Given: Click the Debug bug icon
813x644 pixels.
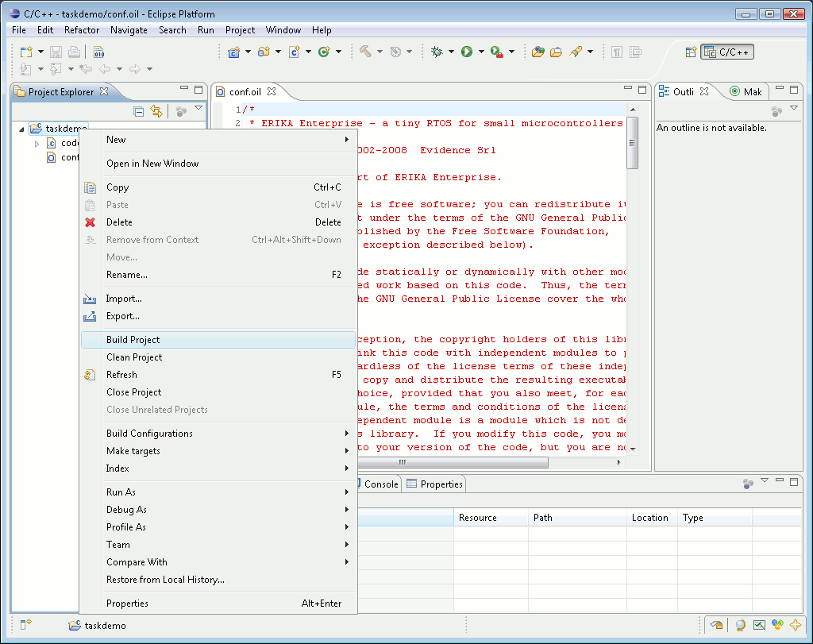Looking at the screenshot, I should (x=437, y=52).
